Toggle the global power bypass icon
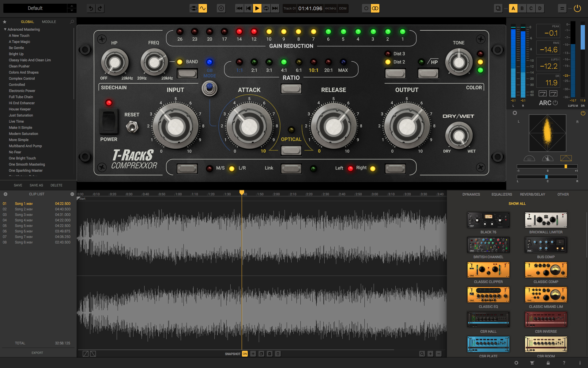This screenshot has height=368, width=588. tap(577, 8)
